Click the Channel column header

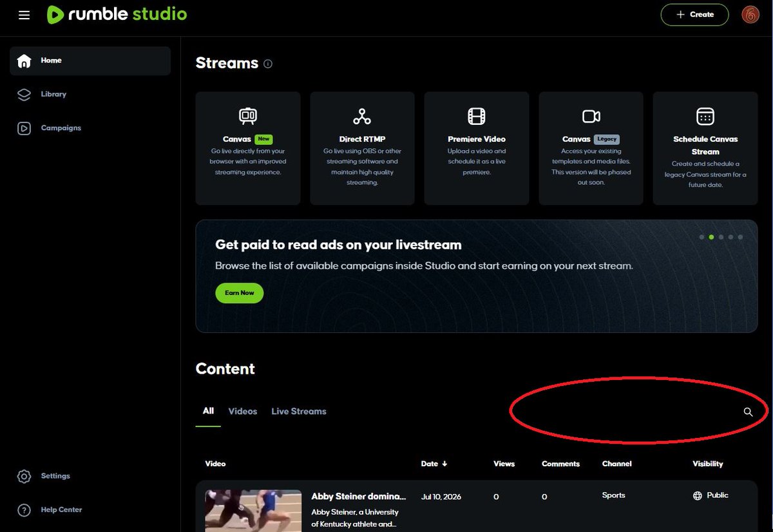617,464
